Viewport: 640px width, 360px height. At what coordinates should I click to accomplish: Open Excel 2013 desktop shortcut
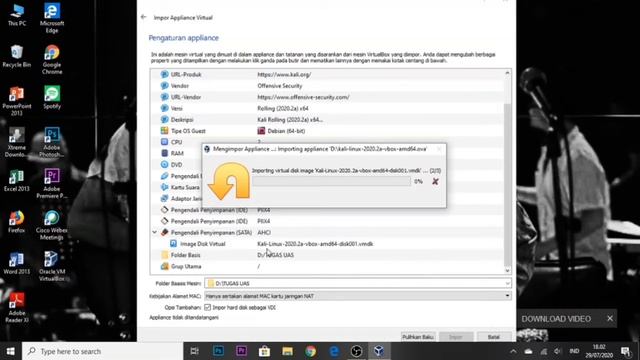pyautogui.click(x=17, y=180)
